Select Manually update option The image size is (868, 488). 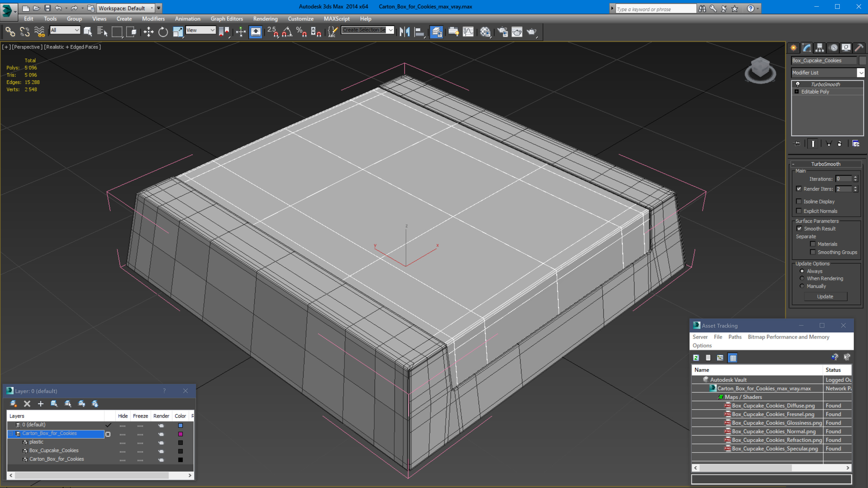[x=802, y=286]
